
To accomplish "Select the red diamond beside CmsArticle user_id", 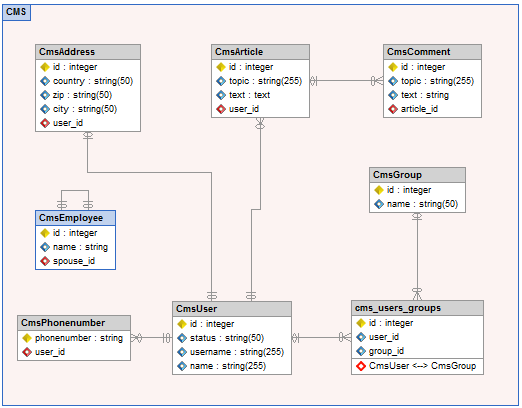I will point(221,109).
